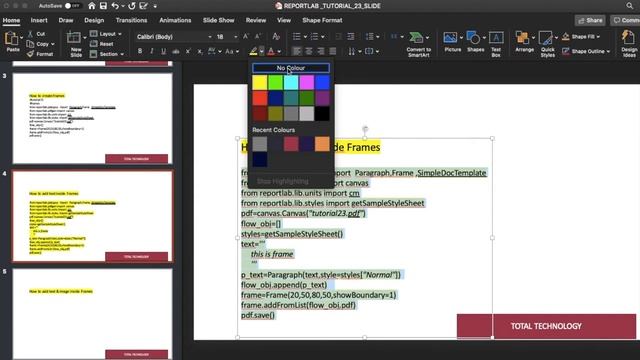Insert a New Slide
The width and height of the screenshot is (640, 360).
point(76,43)
